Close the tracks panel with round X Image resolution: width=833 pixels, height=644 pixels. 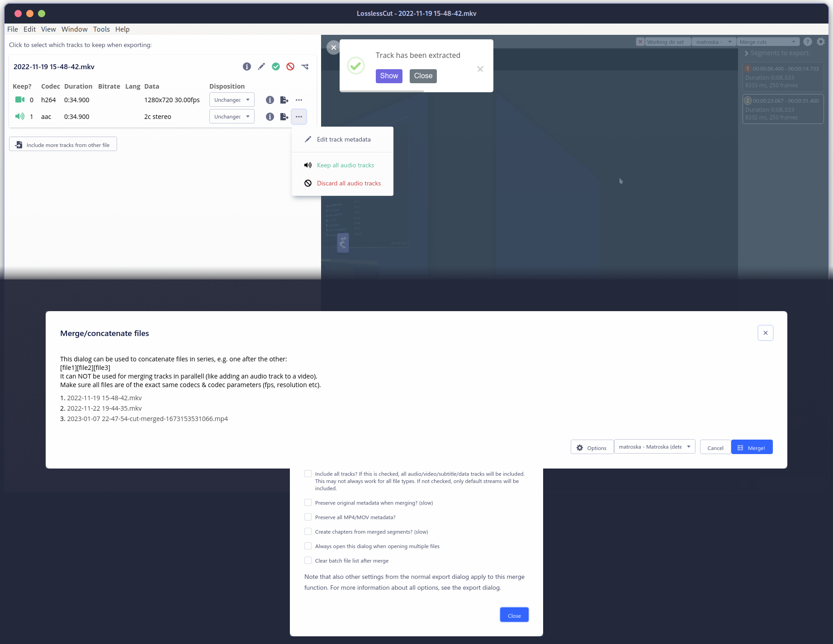(x=333, y=47)
